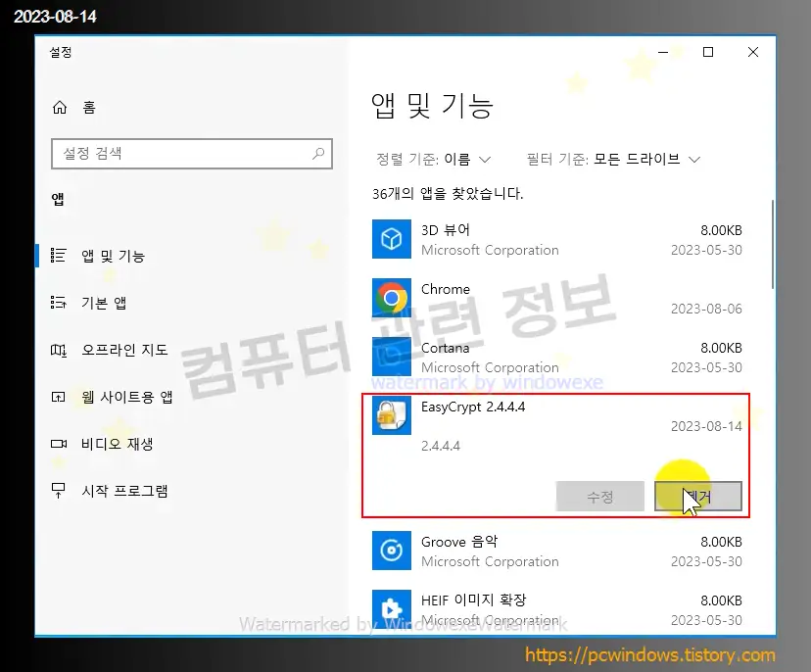Click the 36 apps found (36개의 앱을 찾았습니다) text
The width and height of the screenshot is (811, 672).
click(x=448, y=194)
